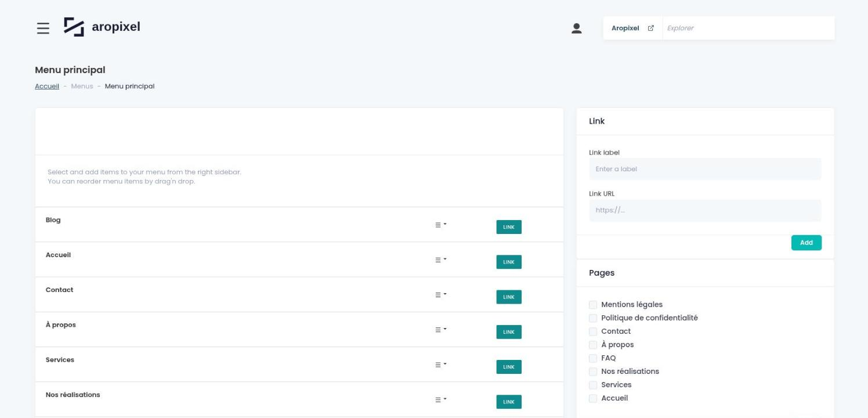This screenshot has width=868, height=418.
Task: Open the hamburger navigation menu
Action: [x=43, y=28]
